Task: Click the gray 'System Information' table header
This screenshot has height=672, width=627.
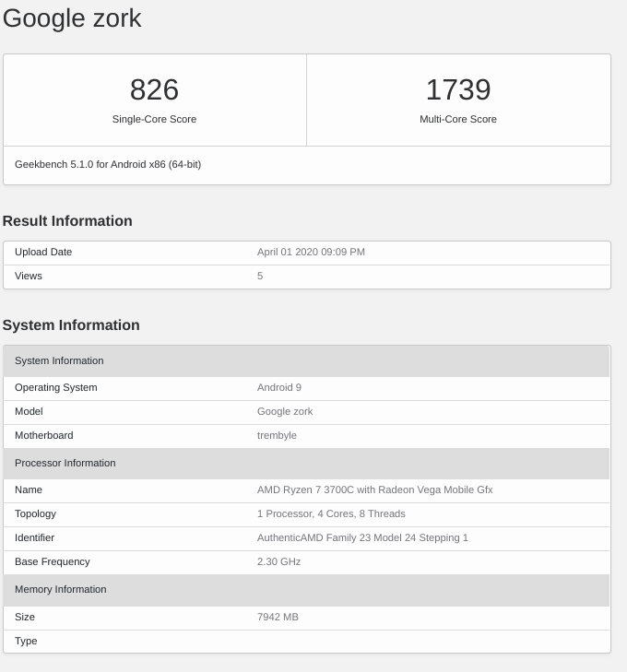Action: coord(306,360)
